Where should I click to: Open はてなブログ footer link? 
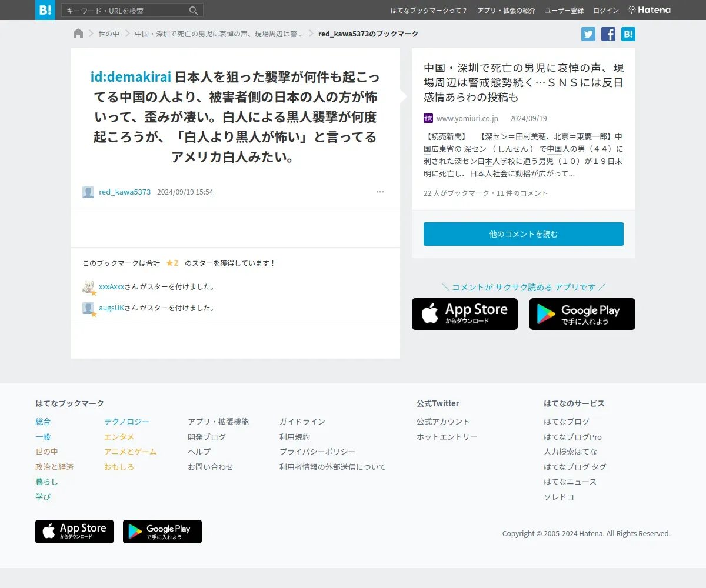coord(567,422)
